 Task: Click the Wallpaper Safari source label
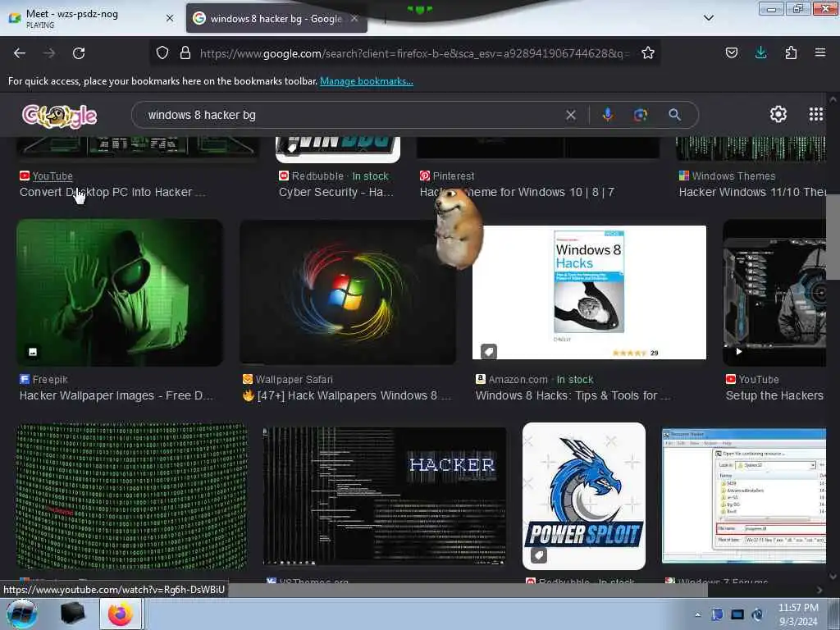(x=294, y=379)
